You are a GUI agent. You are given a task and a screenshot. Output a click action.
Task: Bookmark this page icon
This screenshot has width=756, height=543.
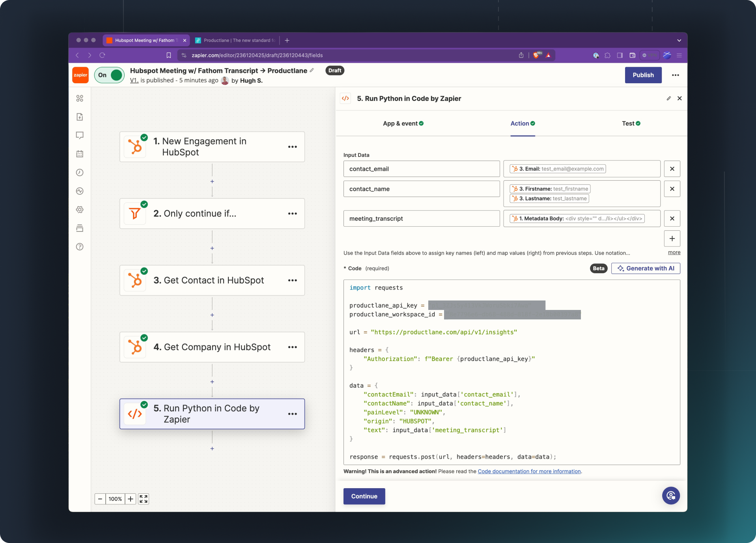(169, 55)
